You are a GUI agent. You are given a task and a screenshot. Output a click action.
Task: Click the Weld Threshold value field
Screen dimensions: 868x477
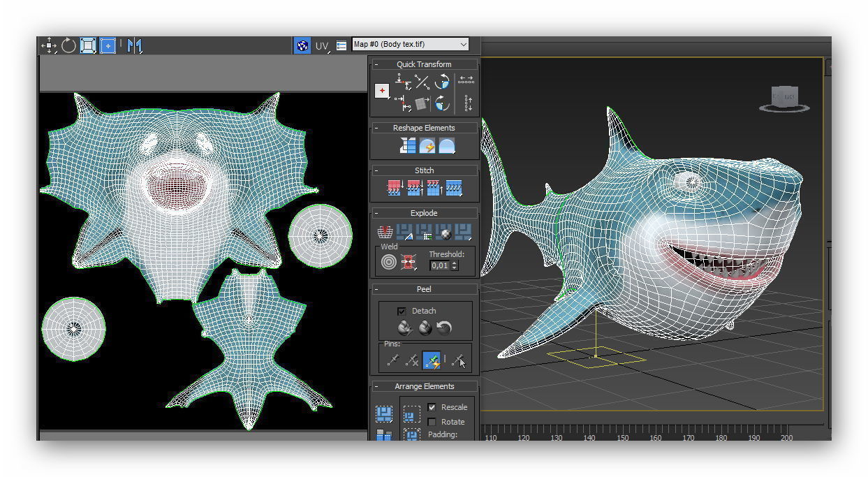tap(439, 265)
